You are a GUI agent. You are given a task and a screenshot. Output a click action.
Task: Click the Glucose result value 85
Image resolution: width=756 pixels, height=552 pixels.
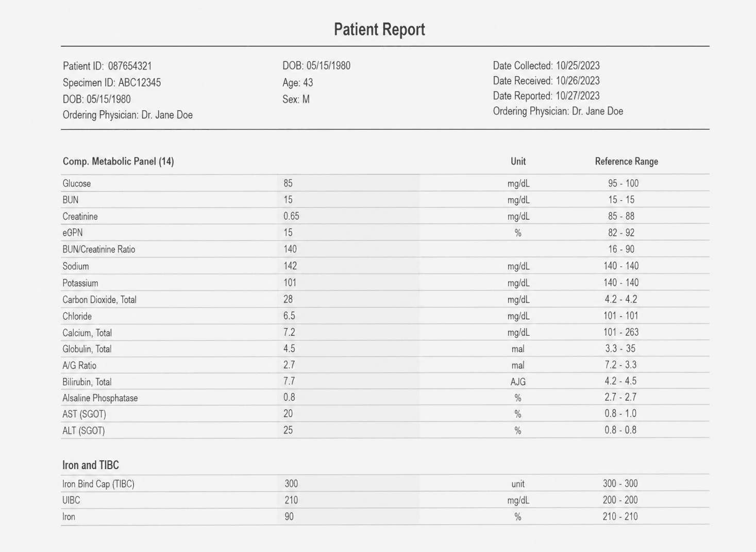pos(288,183)
